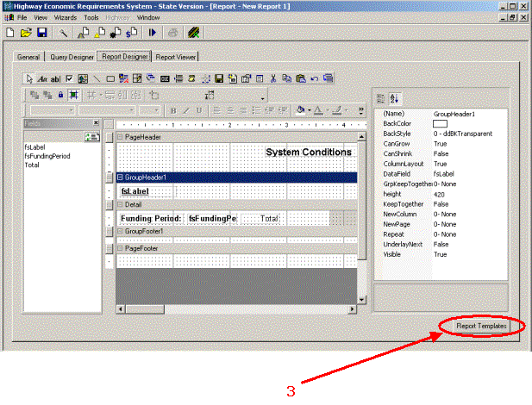
Task: Collapse the GroupFooter1 section
Action: [x=120, y=231]
